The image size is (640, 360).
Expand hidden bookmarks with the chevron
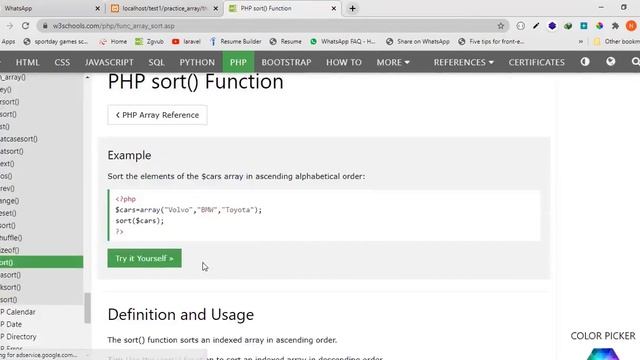coord(580,42)
